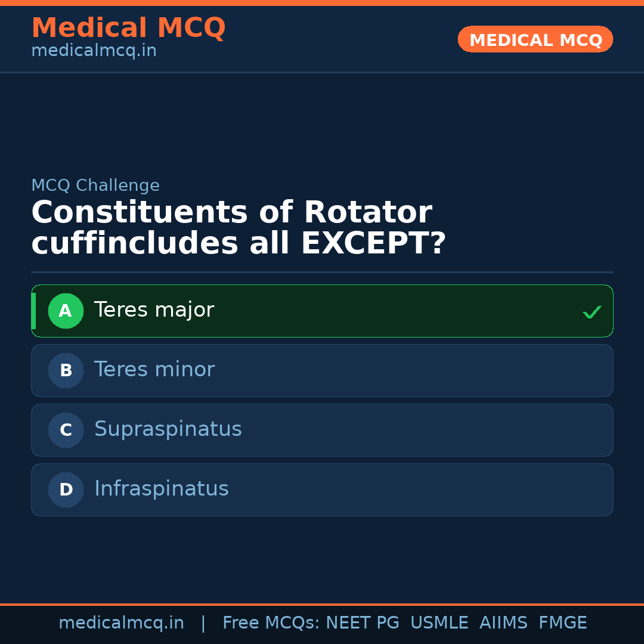644x644 pixels.
Task: Collapse the selected Teres major answer card
Action: coord(322,311)
